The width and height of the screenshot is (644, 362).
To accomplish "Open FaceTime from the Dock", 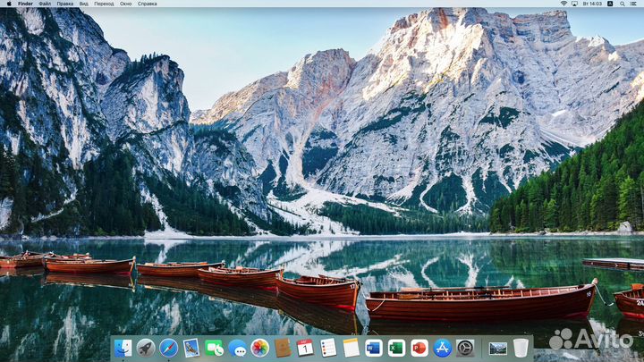I will click(215, 348).
